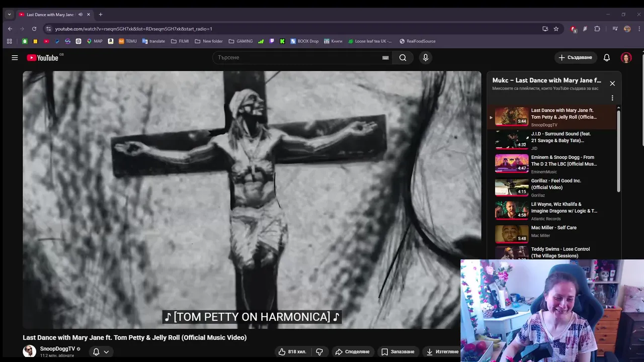Screen dimensions: 644x362
Task: Open the New folder bookmarks folder
Action: 209,41
